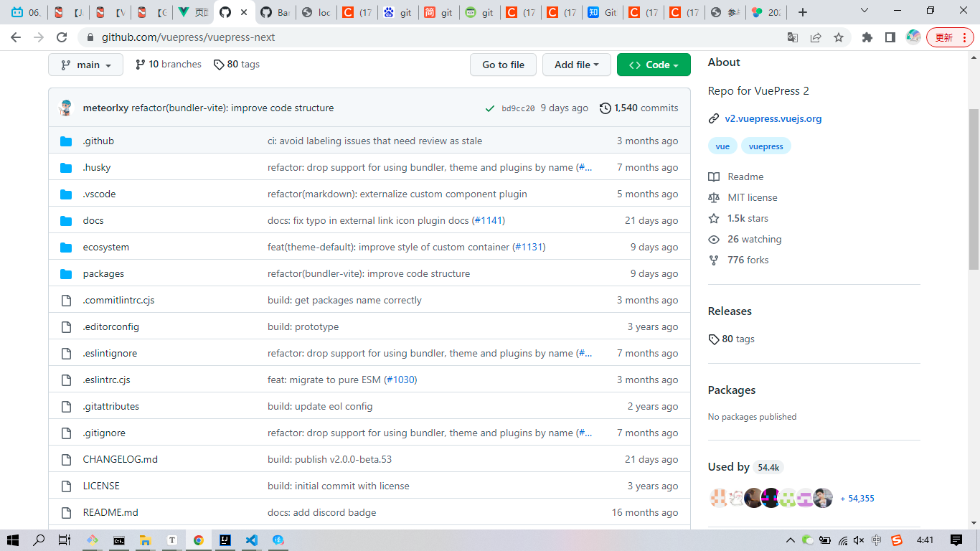The height and width of the screenshot is (551, 980).
Task: Toggle Chrome side panel button
Action: pos(890,37)
